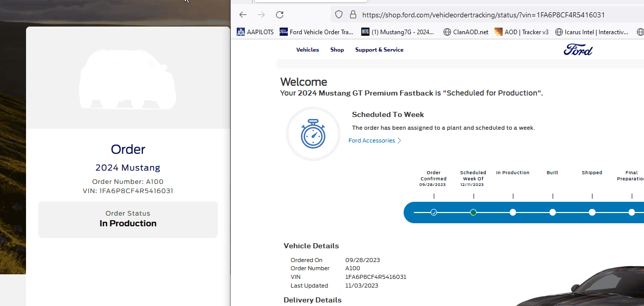Viewport: 644px width, 306px height.
Task: Click the VIN value in Vehicle Details
Action: click(376, 277)
